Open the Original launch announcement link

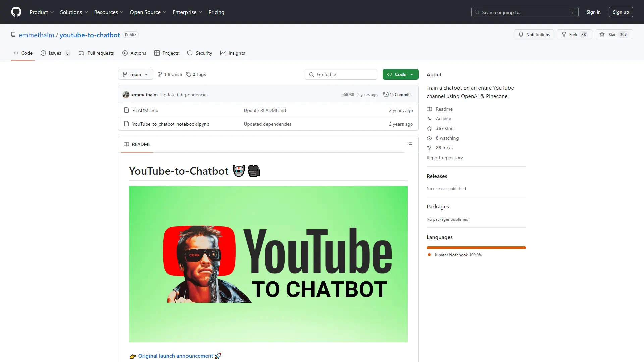pyautogui.click(x=175, y=356)
